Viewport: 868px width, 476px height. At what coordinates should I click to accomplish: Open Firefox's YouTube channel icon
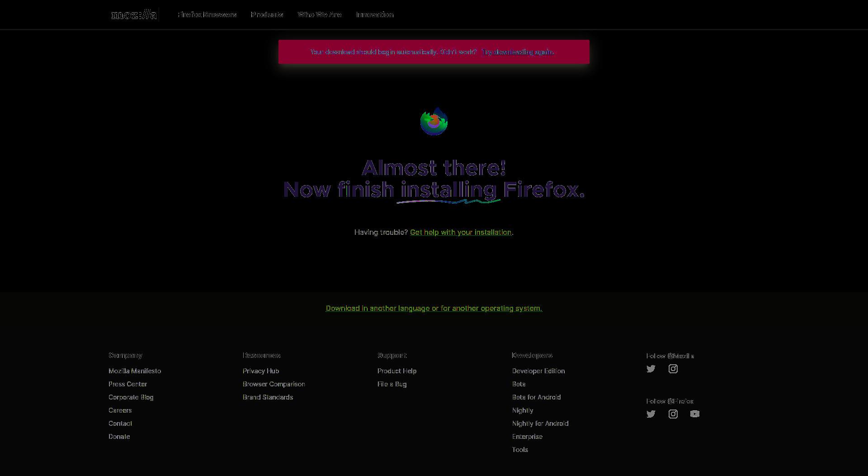(695, 414)
